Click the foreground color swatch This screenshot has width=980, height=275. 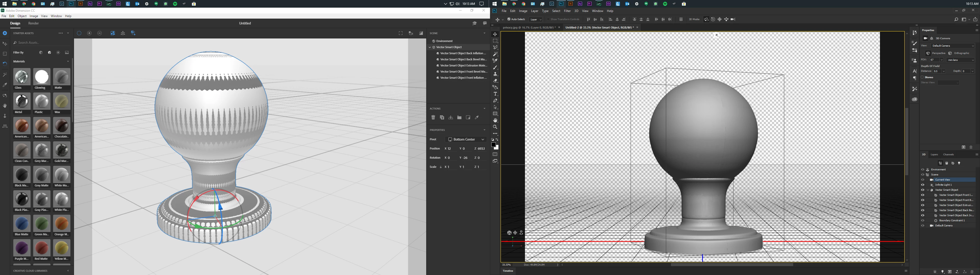click(x=493, y=145)
